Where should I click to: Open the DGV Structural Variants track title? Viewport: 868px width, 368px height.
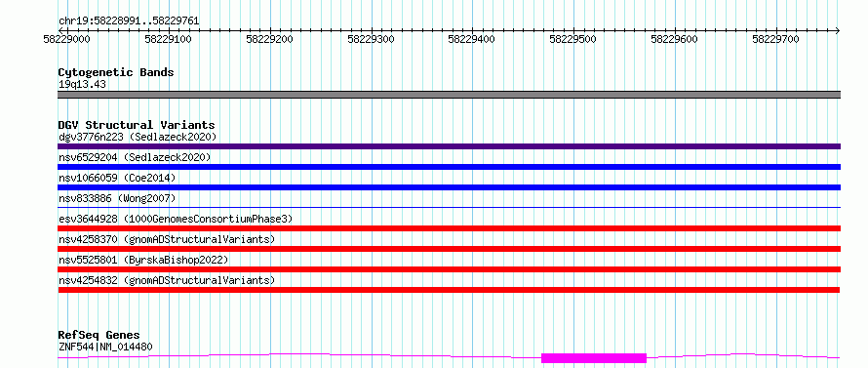coord(137,125)
